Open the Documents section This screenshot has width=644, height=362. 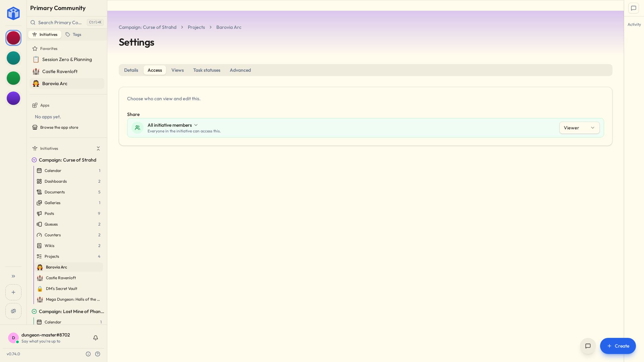coord(69,192)
